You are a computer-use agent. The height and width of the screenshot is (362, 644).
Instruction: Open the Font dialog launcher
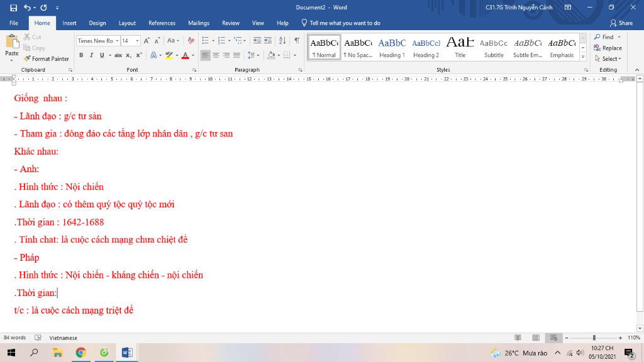pyautogui.click(x=194, y=70)
